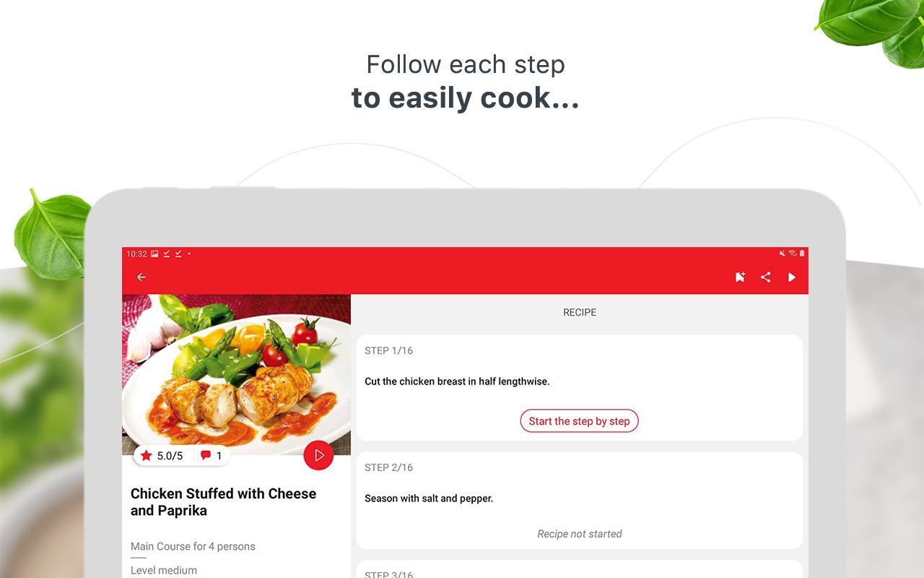924x578 pixels.
Task: Tap the play icon in red toolbar
Action: (x=792, y=277)
